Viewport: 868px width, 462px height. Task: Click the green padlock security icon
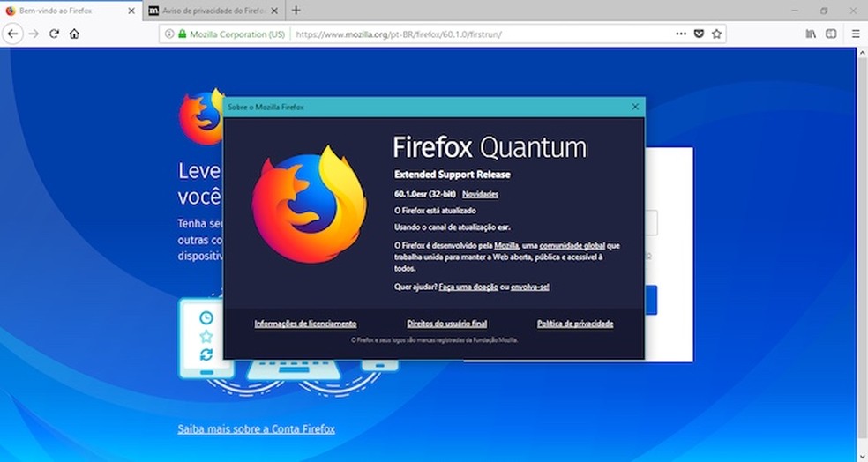click(182, 34)
